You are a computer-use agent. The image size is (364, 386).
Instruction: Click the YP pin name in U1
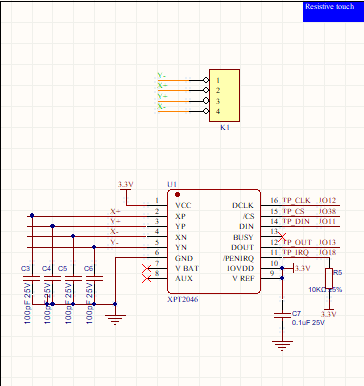click(180, 227)
